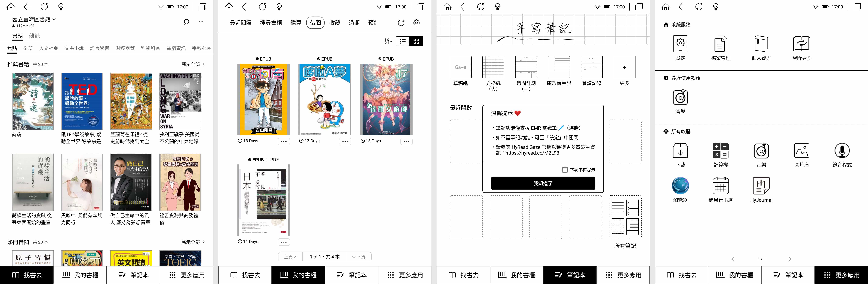Open options menu for the 11 Days book
The image size is (868, 284).
pyautogui.click(x=284, y=242)
